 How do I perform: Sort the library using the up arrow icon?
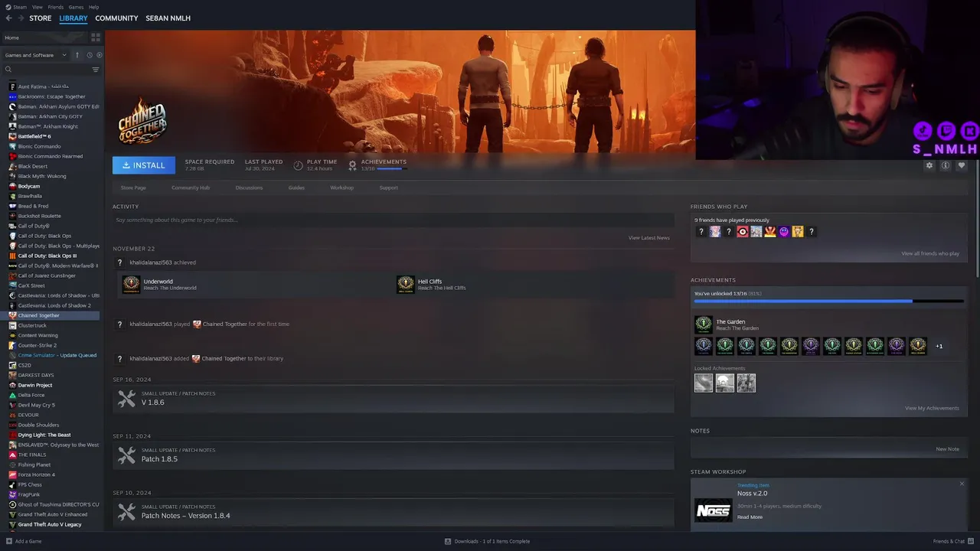[77, 55]
